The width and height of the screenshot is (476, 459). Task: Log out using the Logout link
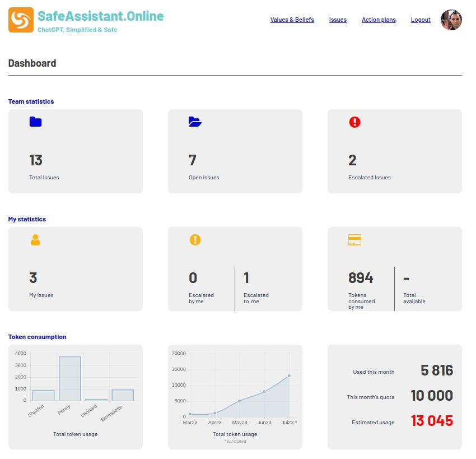(421, 20)
